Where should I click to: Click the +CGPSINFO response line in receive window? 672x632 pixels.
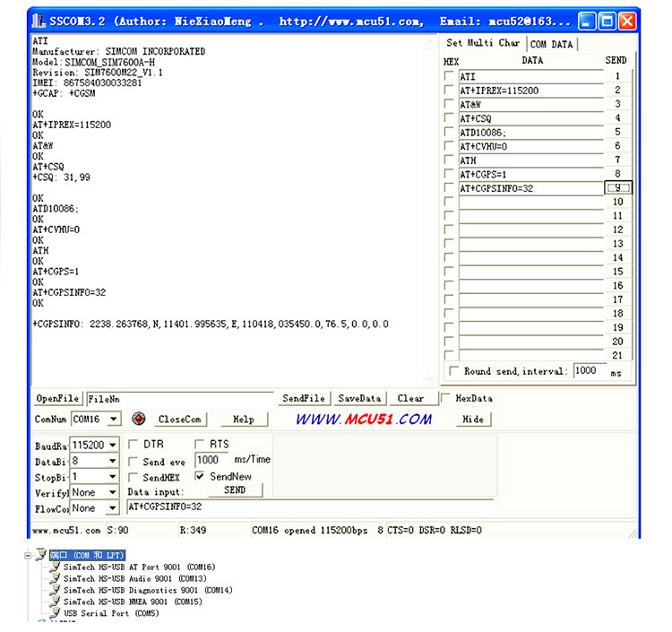211,325
